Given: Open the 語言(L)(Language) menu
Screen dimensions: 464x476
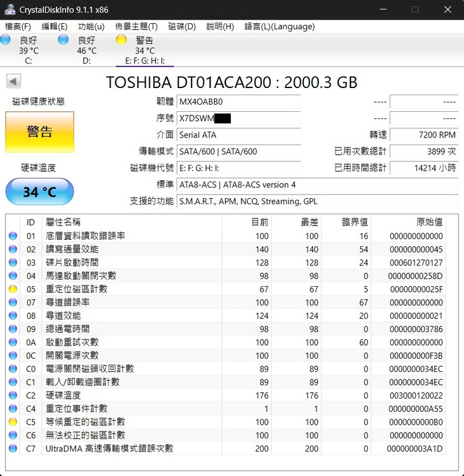Looking at the screenshot, I should tap(280, 27).
